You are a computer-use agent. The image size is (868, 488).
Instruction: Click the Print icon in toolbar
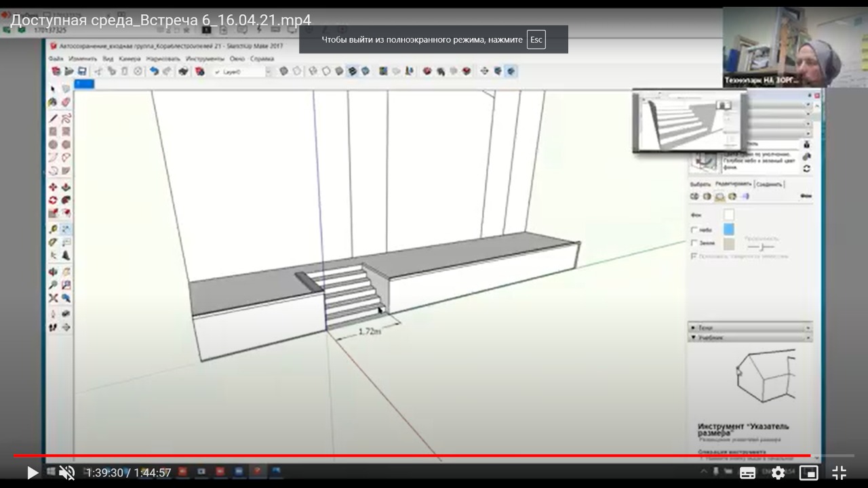[x=183, y=71]
